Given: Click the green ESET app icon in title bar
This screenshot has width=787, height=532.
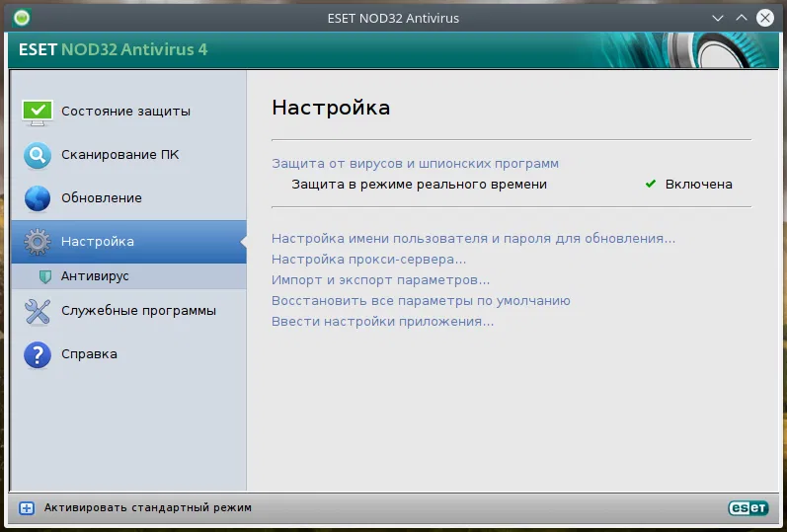Looking at the screenshot, I should (22, 18).
